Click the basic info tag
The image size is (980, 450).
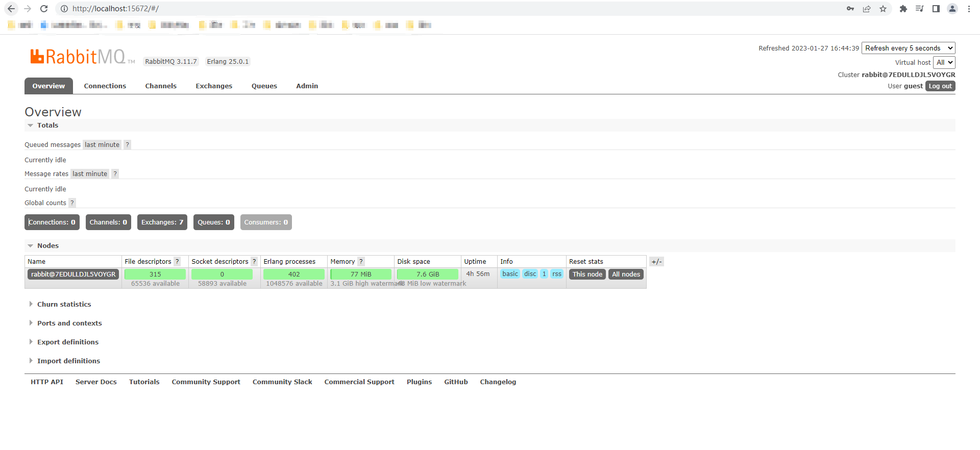pyautogui.click(x=510, y=274)
